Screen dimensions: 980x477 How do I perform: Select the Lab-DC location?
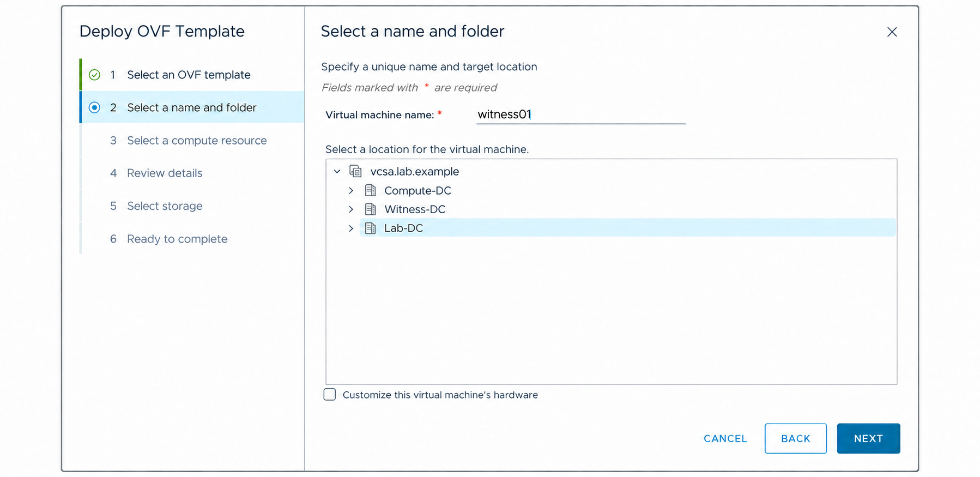627,228
